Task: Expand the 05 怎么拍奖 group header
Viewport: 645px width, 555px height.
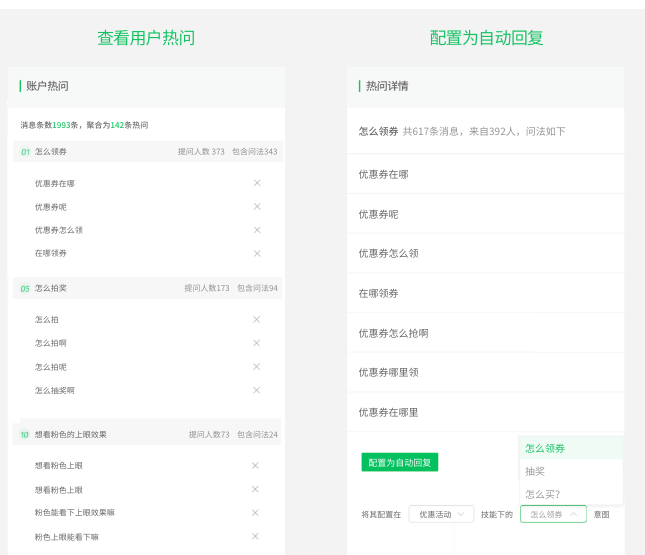Action: [148, 288]
